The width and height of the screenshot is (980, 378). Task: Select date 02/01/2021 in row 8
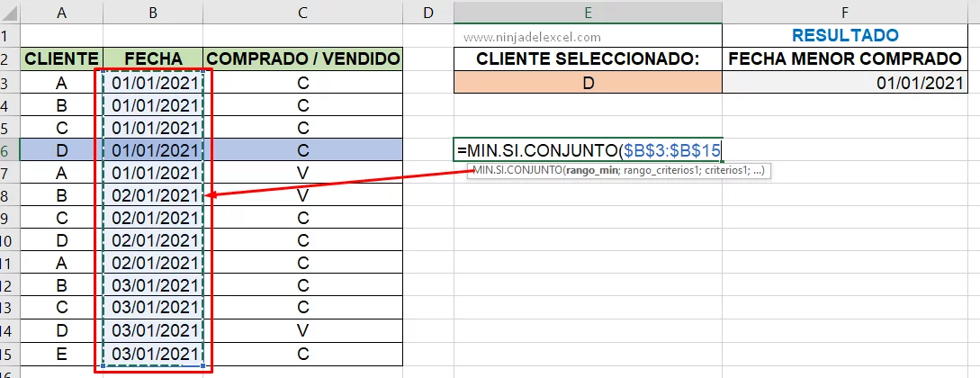coord(153,195)
